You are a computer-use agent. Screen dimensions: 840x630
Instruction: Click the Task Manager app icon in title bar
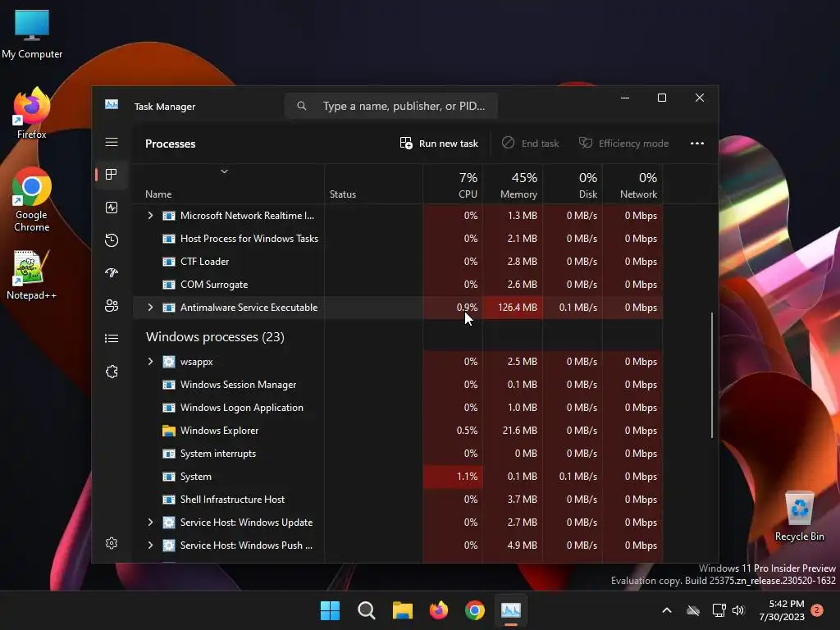[112, 104]
